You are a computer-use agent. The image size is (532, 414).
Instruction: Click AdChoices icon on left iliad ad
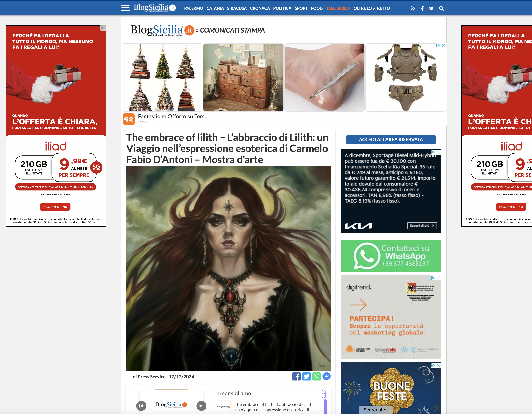(x=103, y=28)
